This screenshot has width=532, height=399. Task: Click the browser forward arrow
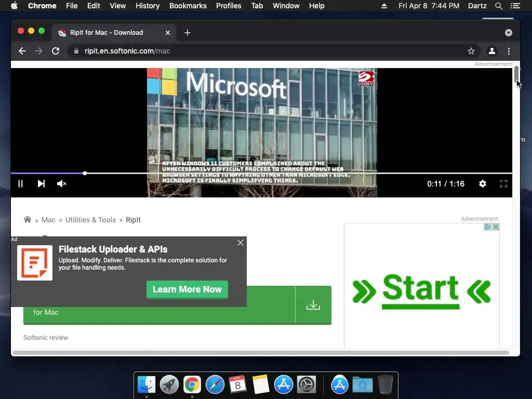click(x=39, y=51)
